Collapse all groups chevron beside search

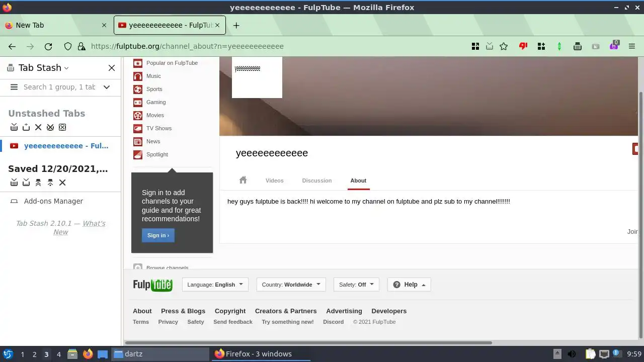pyautogui.click(x=107, y=87)
